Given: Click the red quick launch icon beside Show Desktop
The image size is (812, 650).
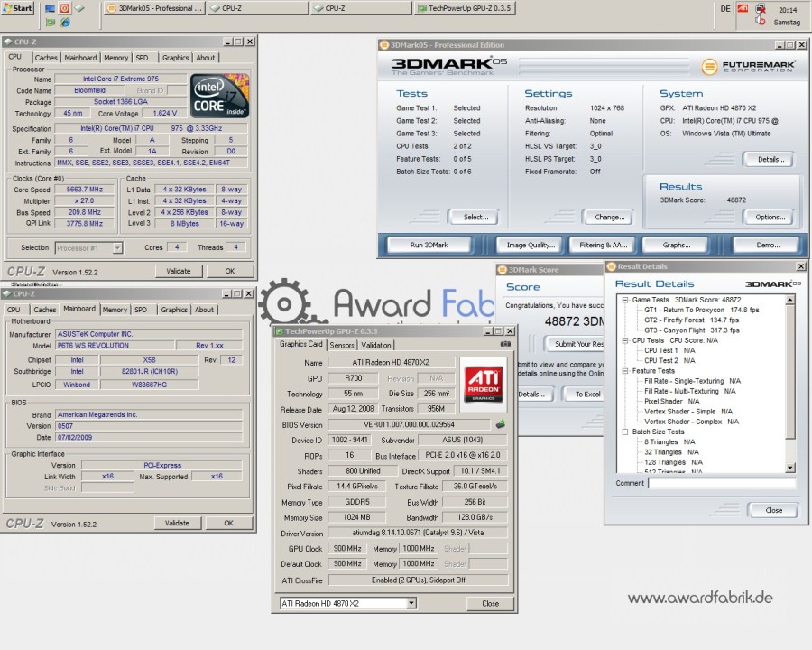Looking at the screenshot, I should point(65,8).
